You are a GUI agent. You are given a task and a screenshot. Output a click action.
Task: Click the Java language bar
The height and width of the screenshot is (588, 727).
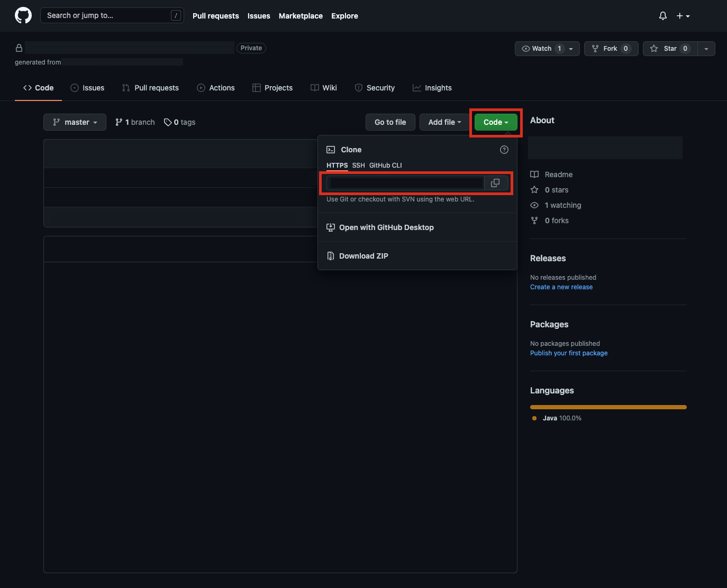coord(608,407)
